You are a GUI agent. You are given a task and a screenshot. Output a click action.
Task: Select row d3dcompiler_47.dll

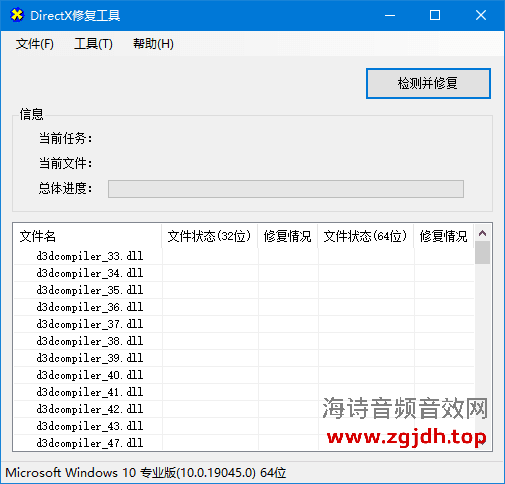[244, 443]
